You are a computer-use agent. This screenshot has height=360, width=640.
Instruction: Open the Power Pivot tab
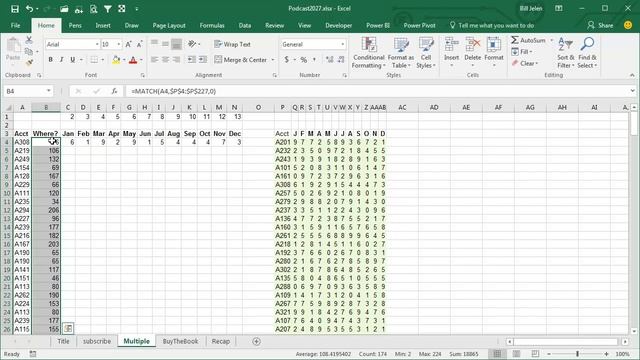tap(419, 25)
